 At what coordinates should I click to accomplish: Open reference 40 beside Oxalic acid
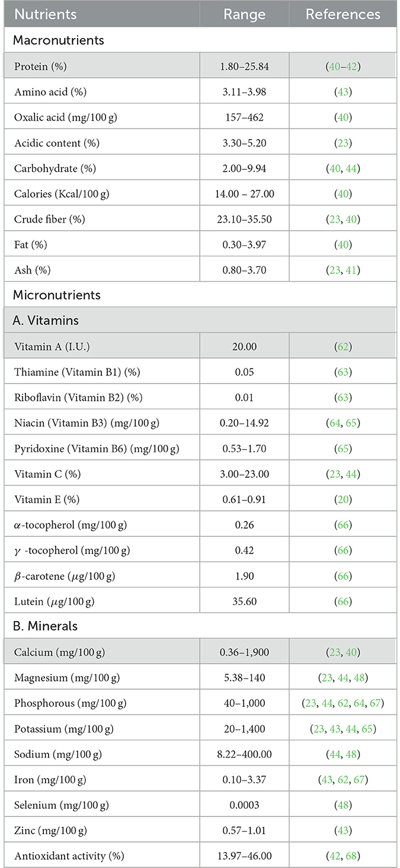(343, 117)
